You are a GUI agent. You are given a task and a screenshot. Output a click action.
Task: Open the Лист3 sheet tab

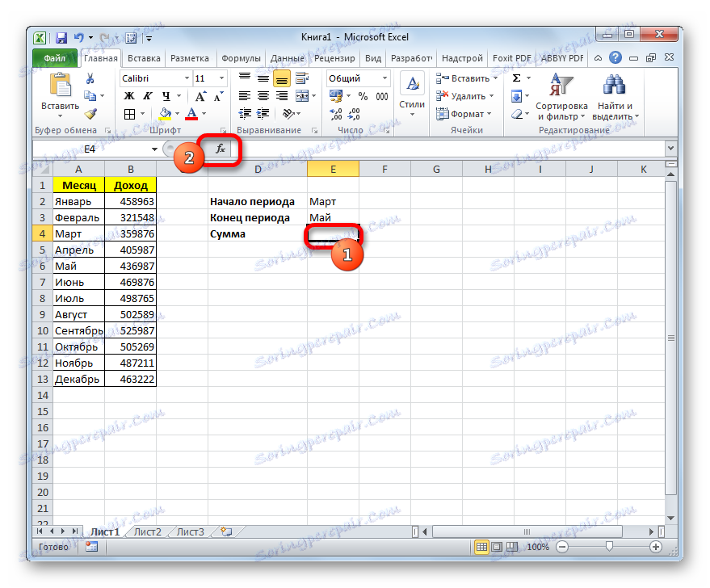(190, 532)
